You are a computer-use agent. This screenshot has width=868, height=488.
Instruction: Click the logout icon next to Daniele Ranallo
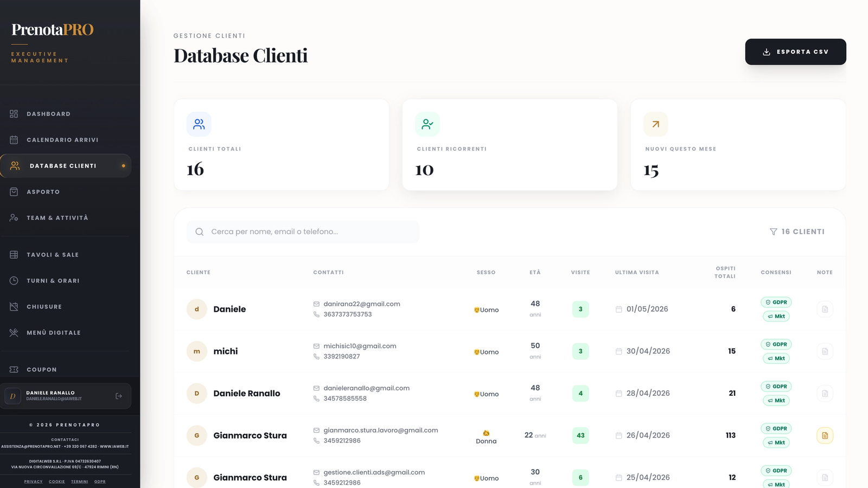(119, 396)
